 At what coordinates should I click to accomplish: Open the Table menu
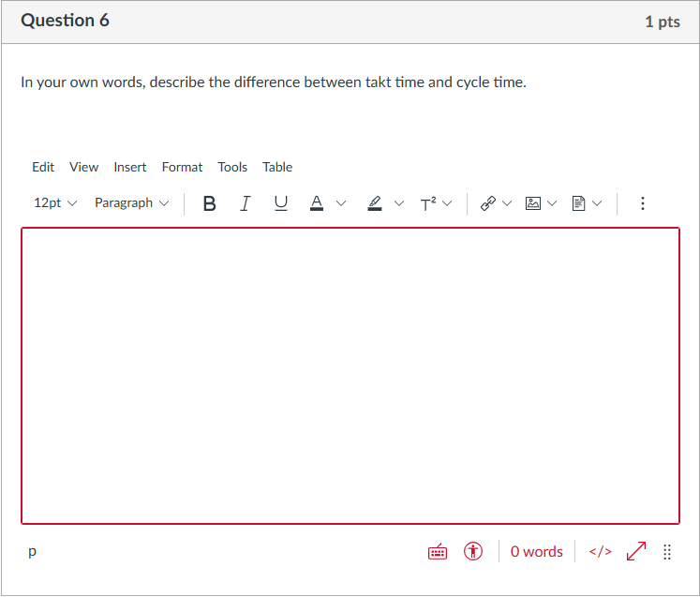(277, 167)
